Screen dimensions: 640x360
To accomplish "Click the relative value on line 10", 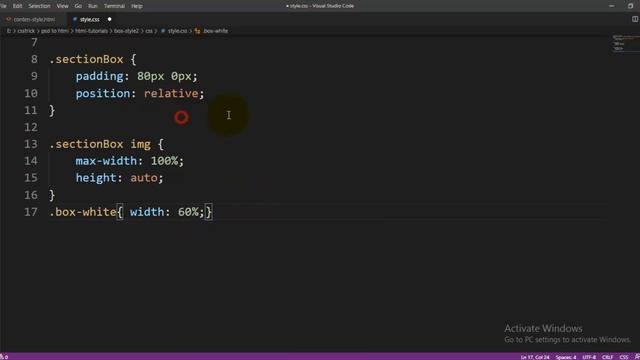I will coord(171,93).
